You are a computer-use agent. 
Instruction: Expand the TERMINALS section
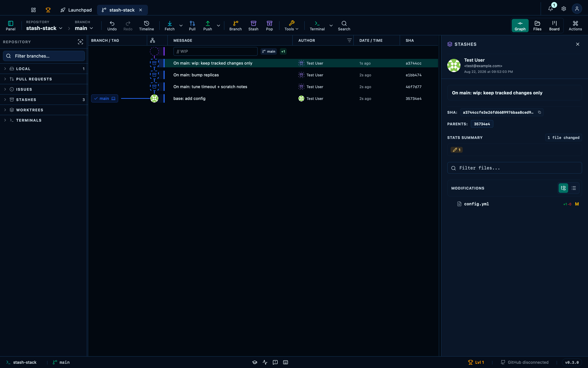tap(44, 120)
